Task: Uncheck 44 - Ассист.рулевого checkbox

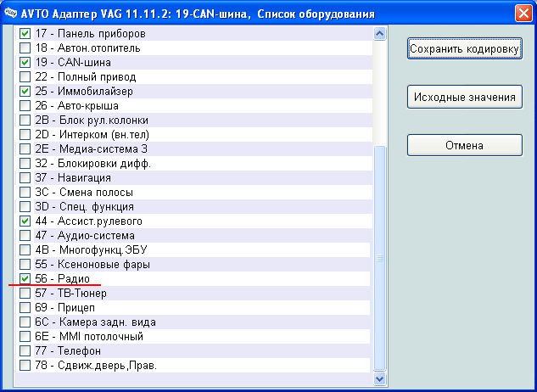Action: [25, 221]
